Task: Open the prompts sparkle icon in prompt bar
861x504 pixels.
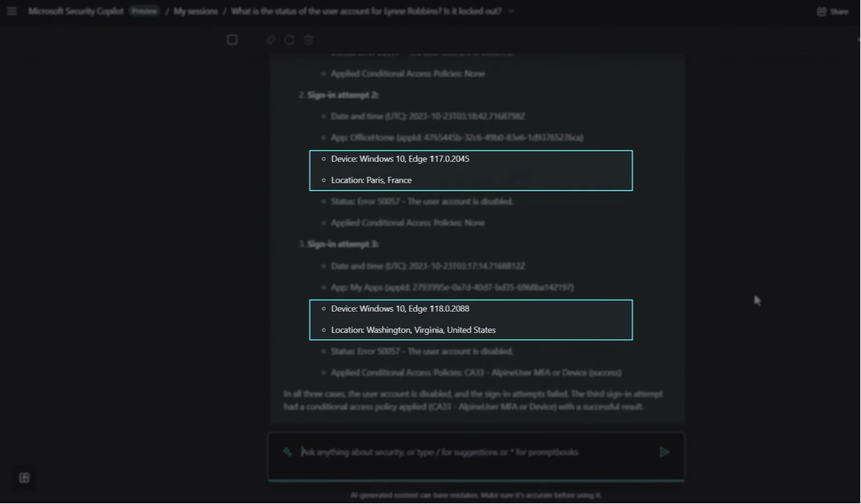Action: 287,452
